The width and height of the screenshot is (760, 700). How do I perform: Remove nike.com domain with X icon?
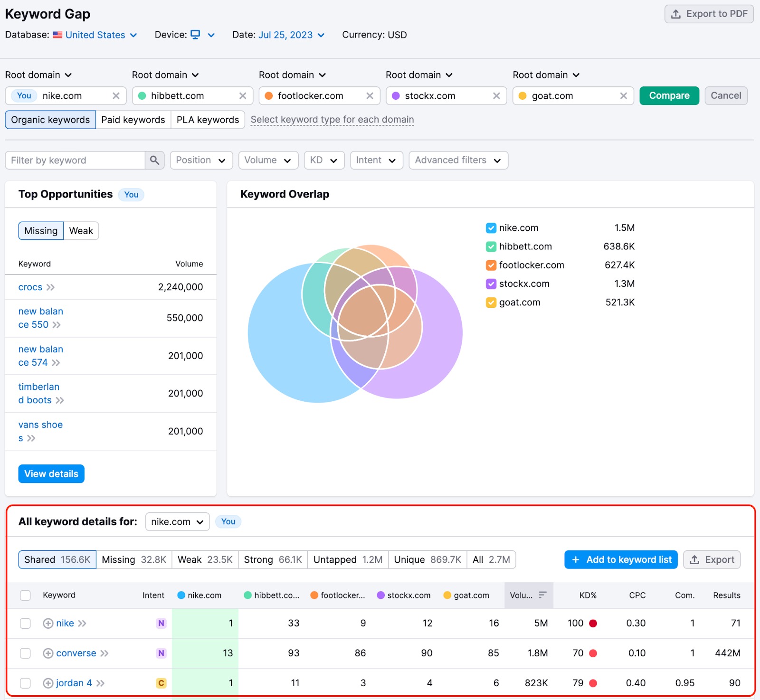point(116,96)
